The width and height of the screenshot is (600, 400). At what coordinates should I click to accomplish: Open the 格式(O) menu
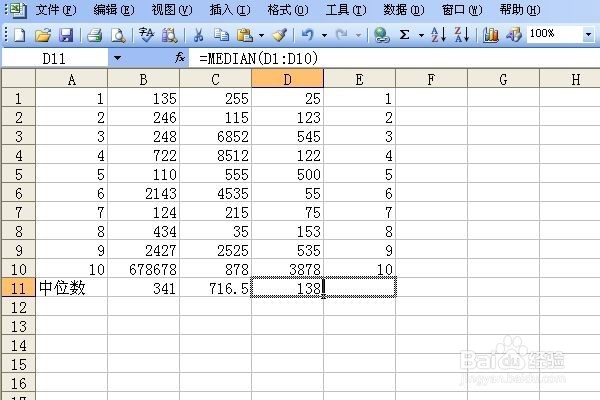(288, 10)
